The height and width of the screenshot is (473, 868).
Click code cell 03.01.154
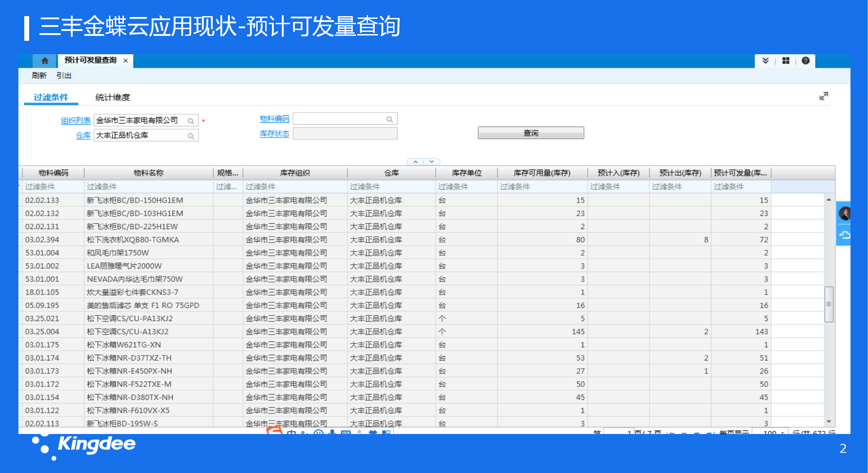click(53, 397)
